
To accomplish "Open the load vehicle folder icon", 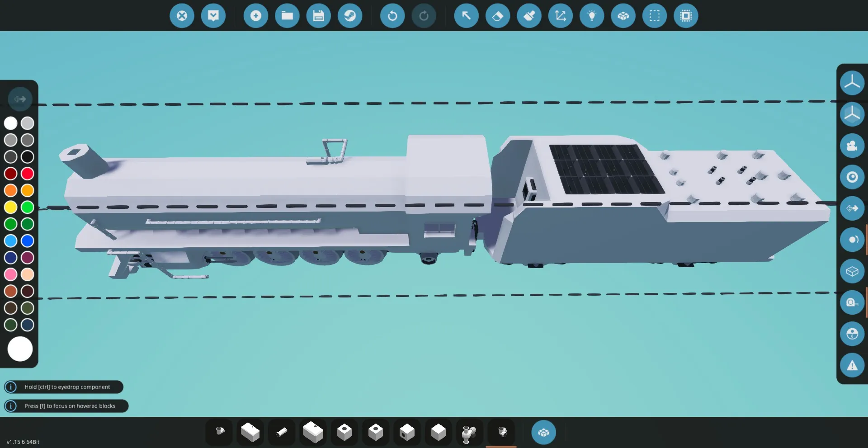I will point(287,16).
